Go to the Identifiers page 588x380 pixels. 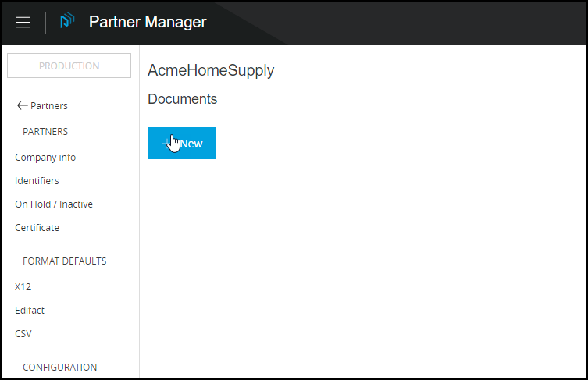[37, 181]
